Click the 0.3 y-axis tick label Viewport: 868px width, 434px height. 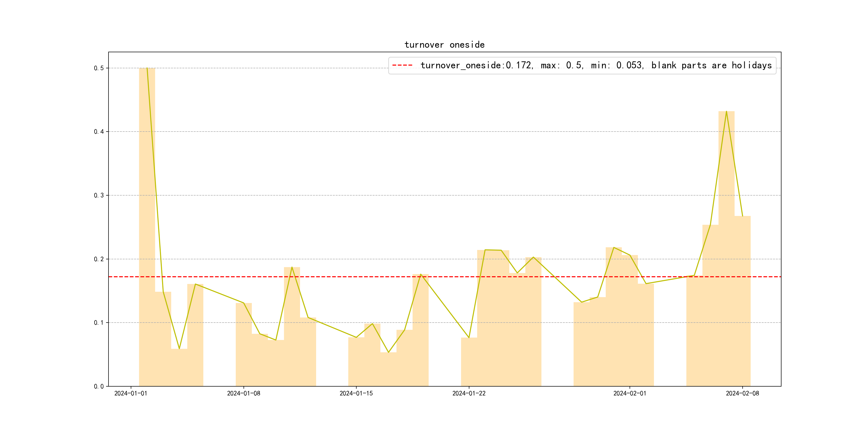click(99, 196)
